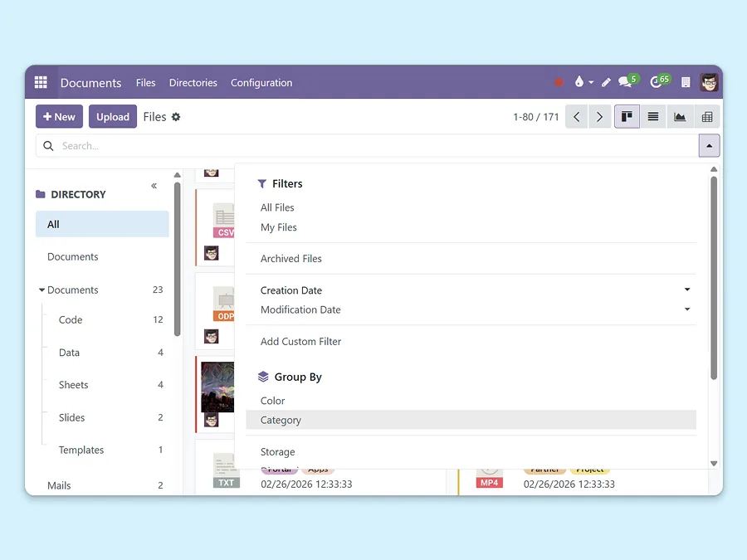Open the activities clock icon
747x560 pixels.
coord(656,82)
